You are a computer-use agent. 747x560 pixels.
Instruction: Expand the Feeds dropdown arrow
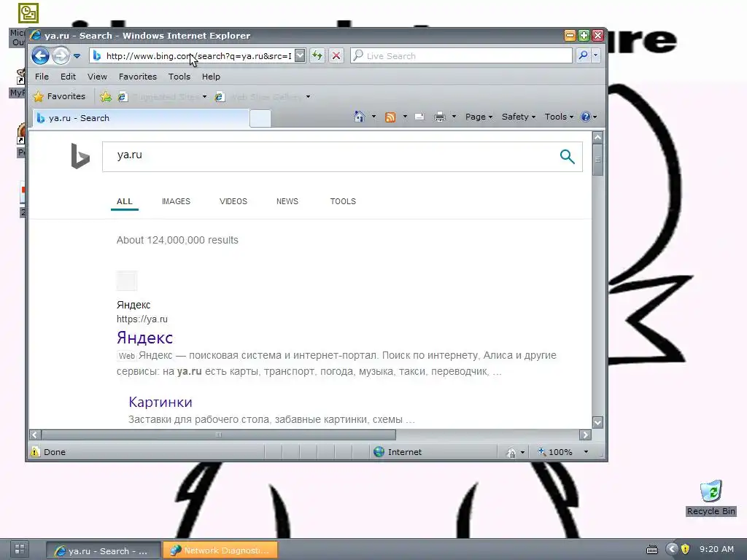pos(405,117)
